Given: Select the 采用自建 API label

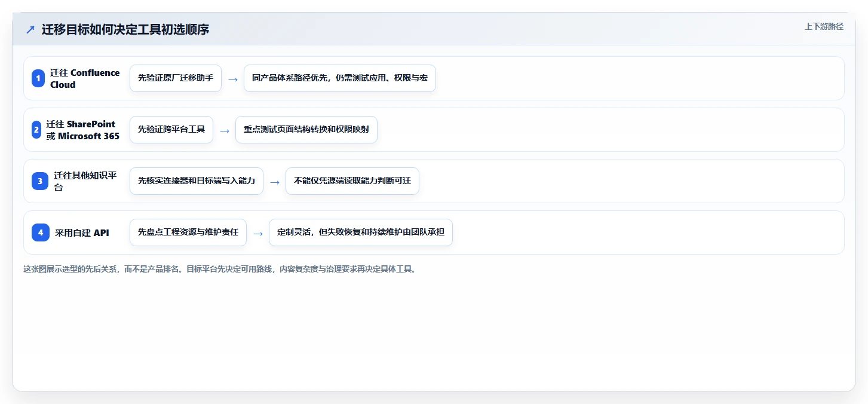Looking at the screenshot, I should (82, 232).
